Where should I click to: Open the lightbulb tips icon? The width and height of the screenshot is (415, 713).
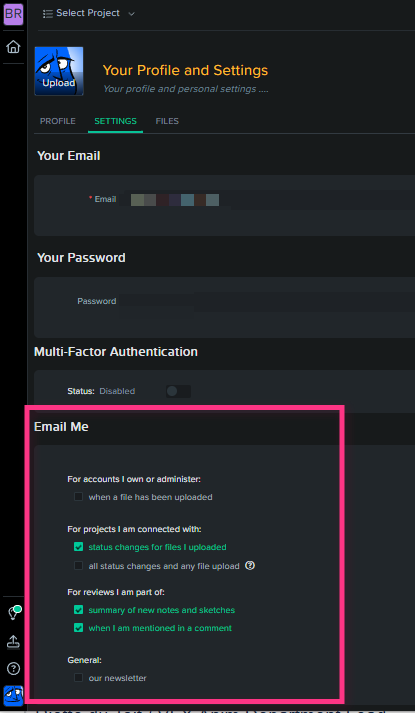coord(13,613)
